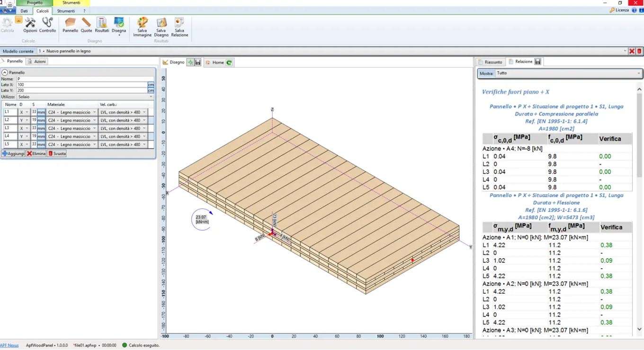Click the Elimina layer button

click(x=36, y=153)
